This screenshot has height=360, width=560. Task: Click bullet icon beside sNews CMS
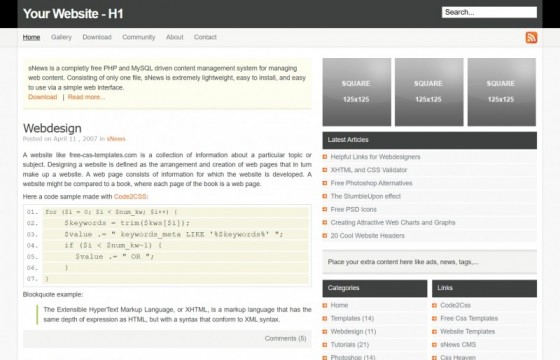434,345
